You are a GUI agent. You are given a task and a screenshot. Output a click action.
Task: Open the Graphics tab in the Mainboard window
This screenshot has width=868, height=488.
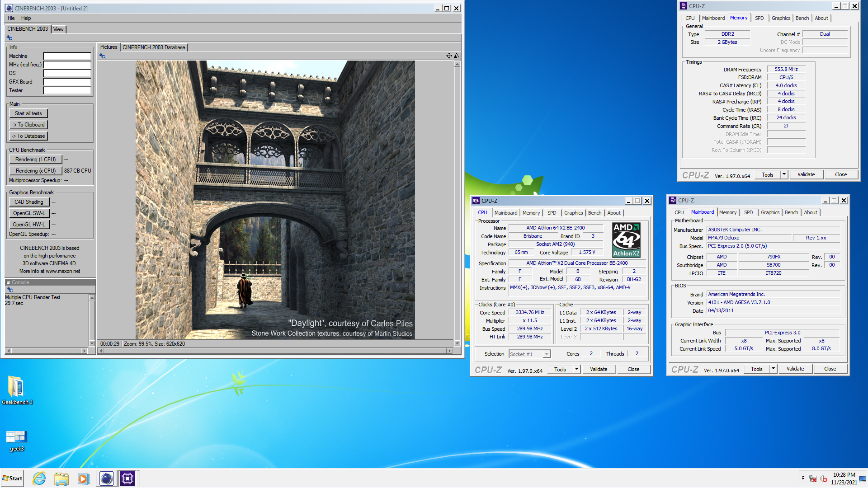[x=770, y=212]
